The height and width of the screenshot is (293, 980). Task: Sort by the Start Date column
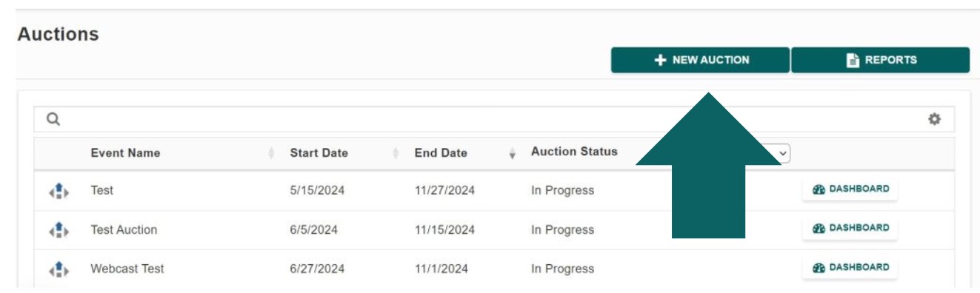(319, 153)
